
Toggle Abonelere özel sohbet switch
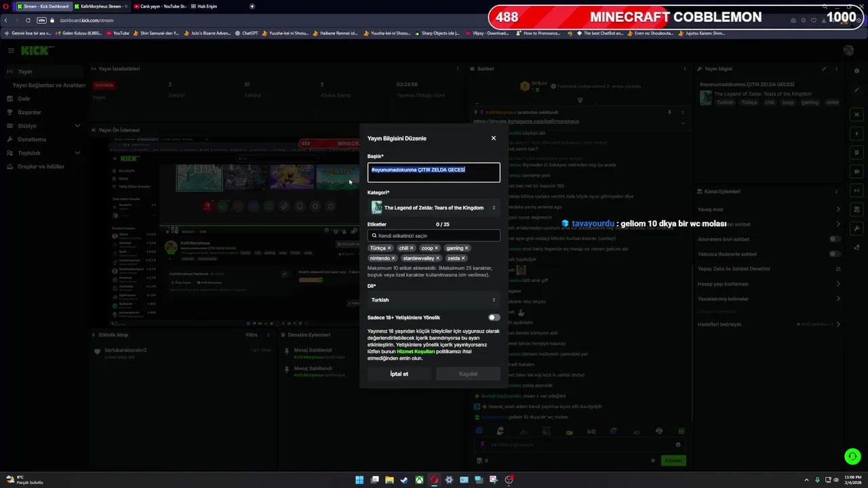pos(835,239)
